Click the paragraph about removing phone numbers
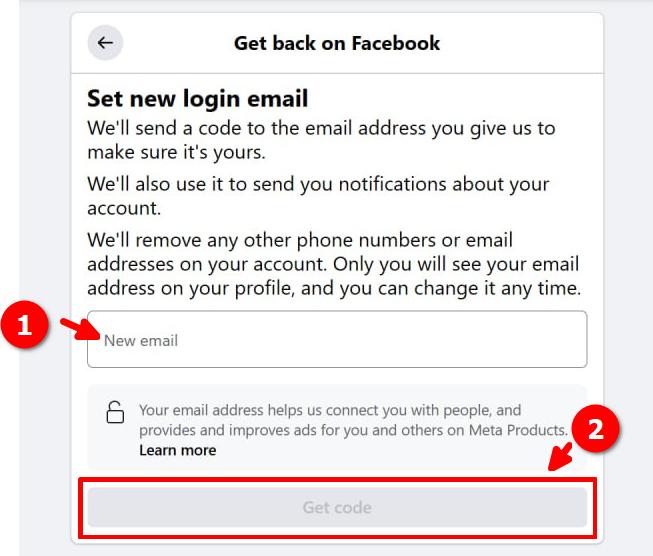Viewport: 653px width, 556px height. pos(334,264)
